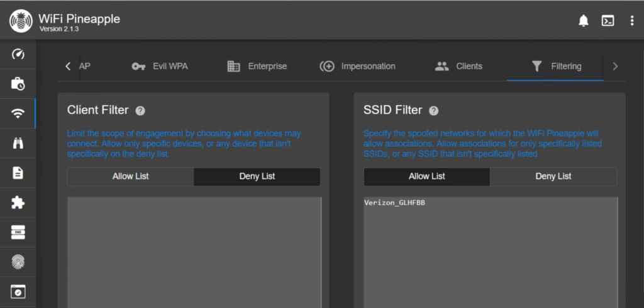Switch to the Evil WPA tab
Viewport: 644px width, 308px height.
coord(159,66)
